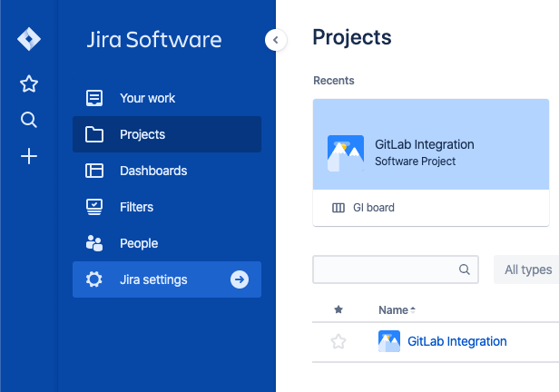The image size is (559, 392).
Task: Click the arrow icon beside Jira settings
Action: coord(240,279)
